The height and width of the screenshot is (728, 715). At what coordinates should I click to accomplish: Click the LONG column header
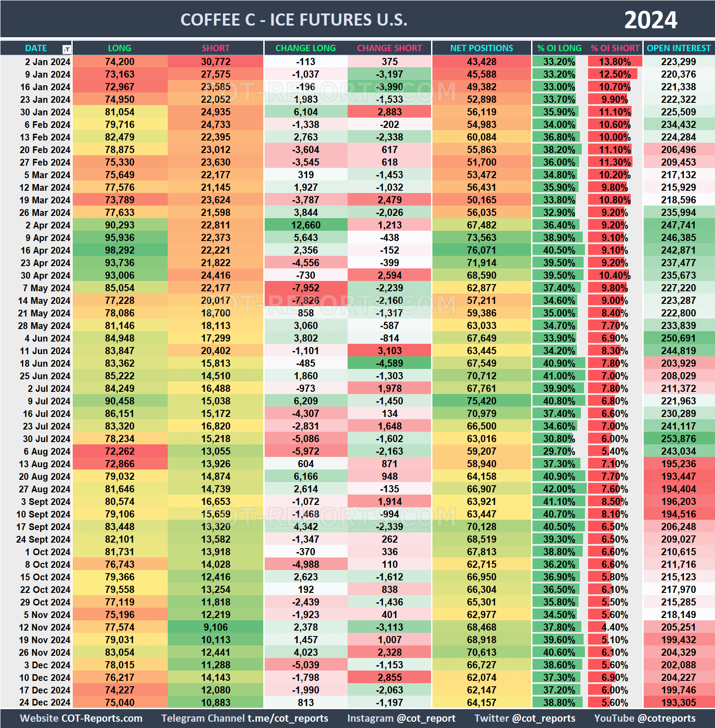119,48
